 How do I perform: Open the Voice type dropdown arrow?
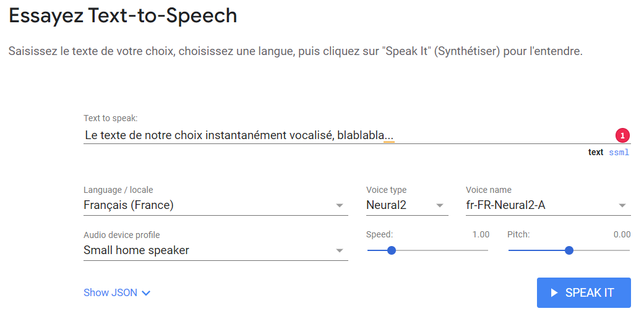coord(440,206)
